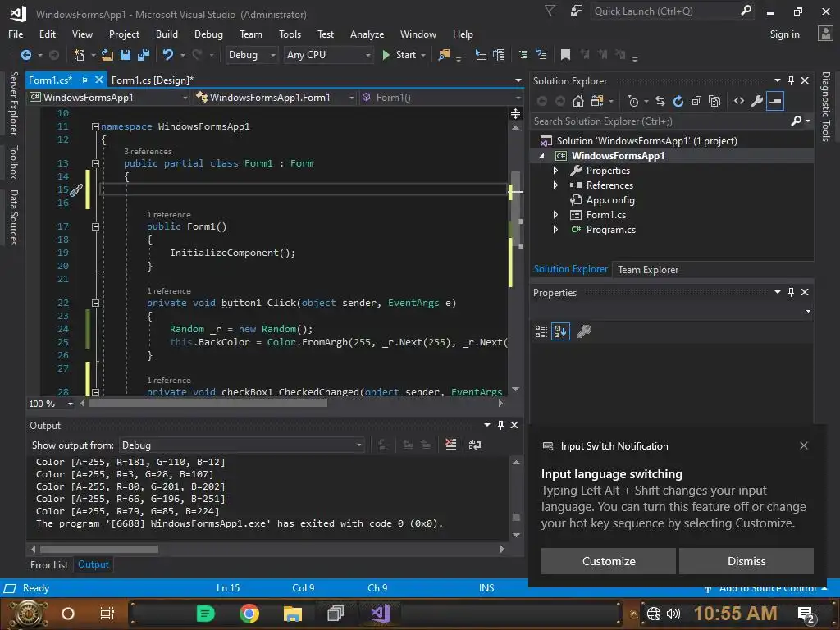Open the Toolbox side tab

click(13, 162)
